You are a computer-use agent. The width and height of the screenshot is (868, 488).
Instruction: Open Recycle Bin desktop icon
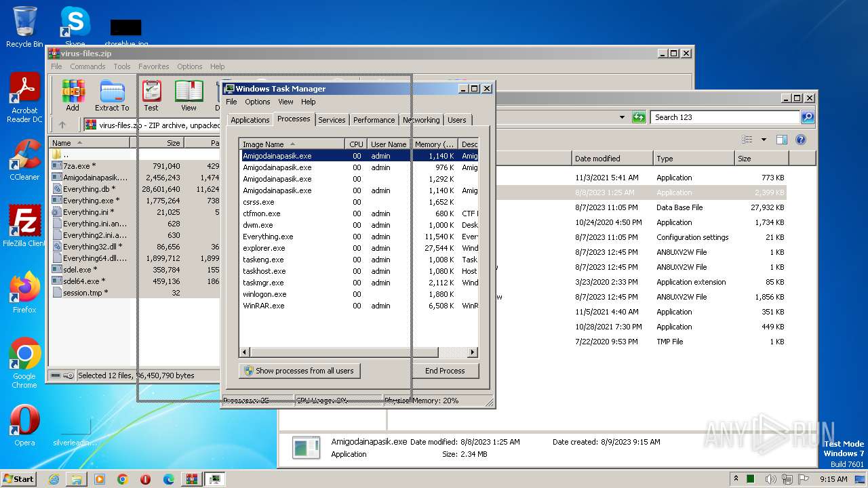coord(24,27)
